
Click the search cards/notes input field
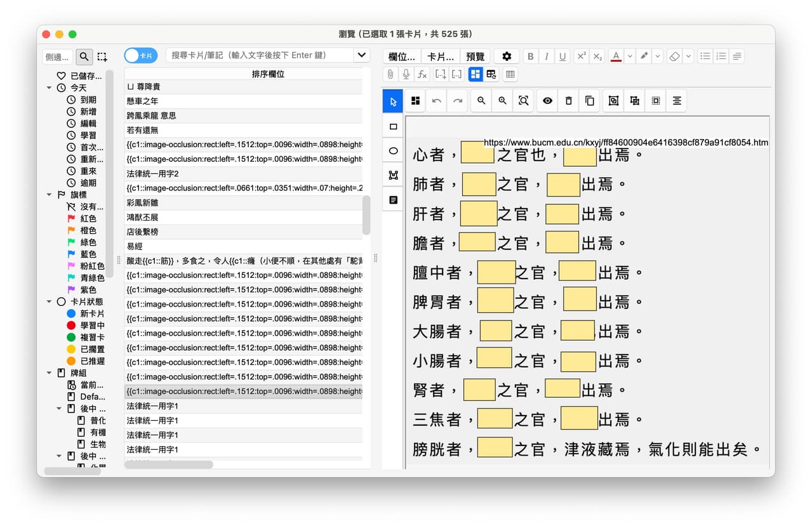pyautogui.click(x=260, y=55)
